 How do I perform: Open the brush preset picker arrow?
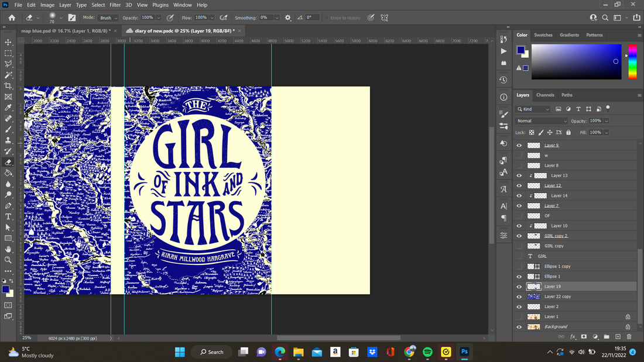click(x=61, y=18)
